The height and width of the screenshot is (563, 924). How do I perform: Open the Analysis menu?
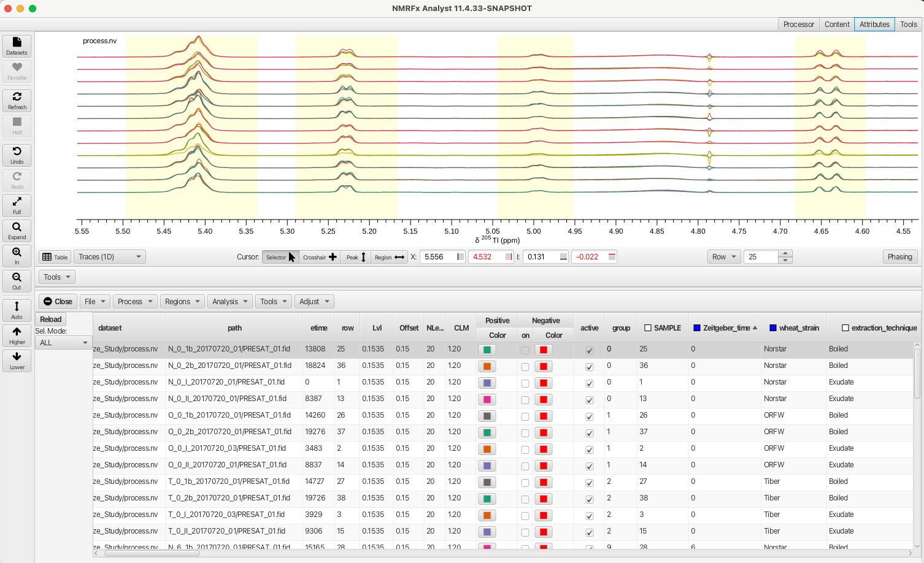click(229, 302)
